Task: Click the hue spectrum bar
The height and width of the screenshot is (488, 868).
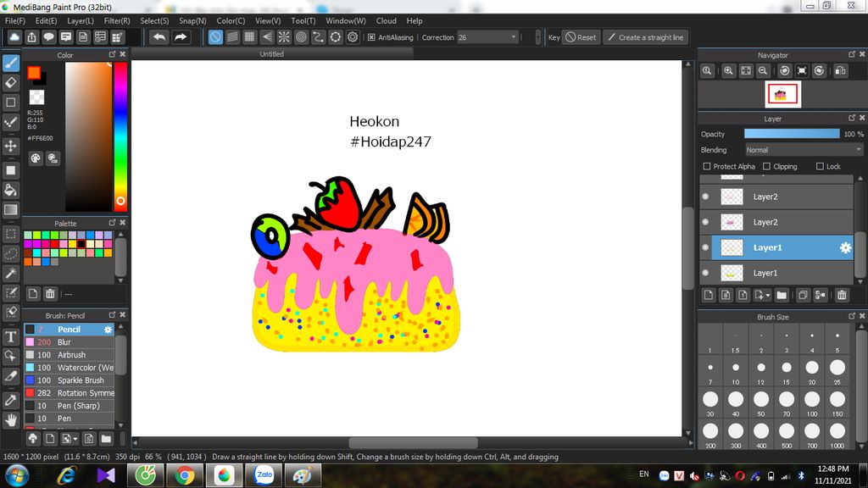Action: [x=120, y=136]
